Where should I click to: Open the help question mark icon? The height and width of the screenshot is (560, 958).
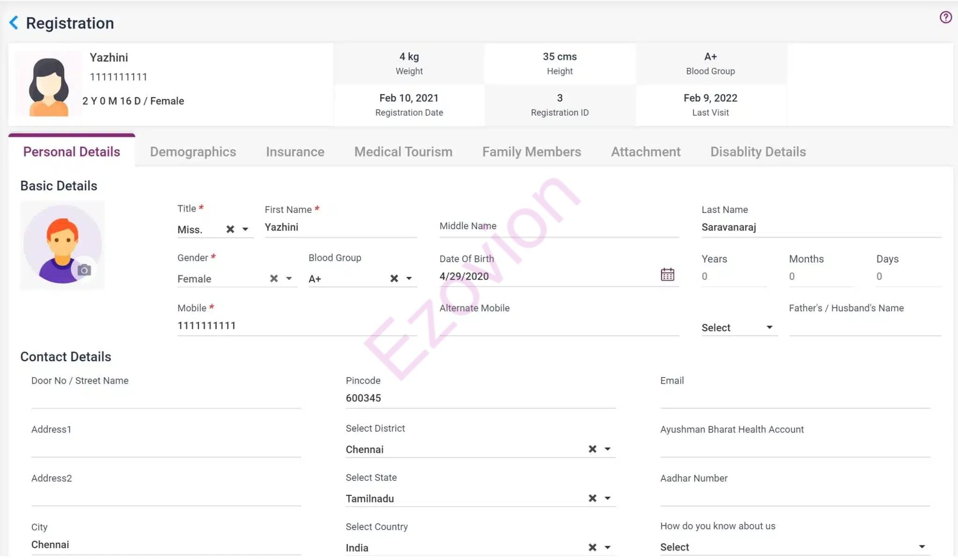click(945, 17)
